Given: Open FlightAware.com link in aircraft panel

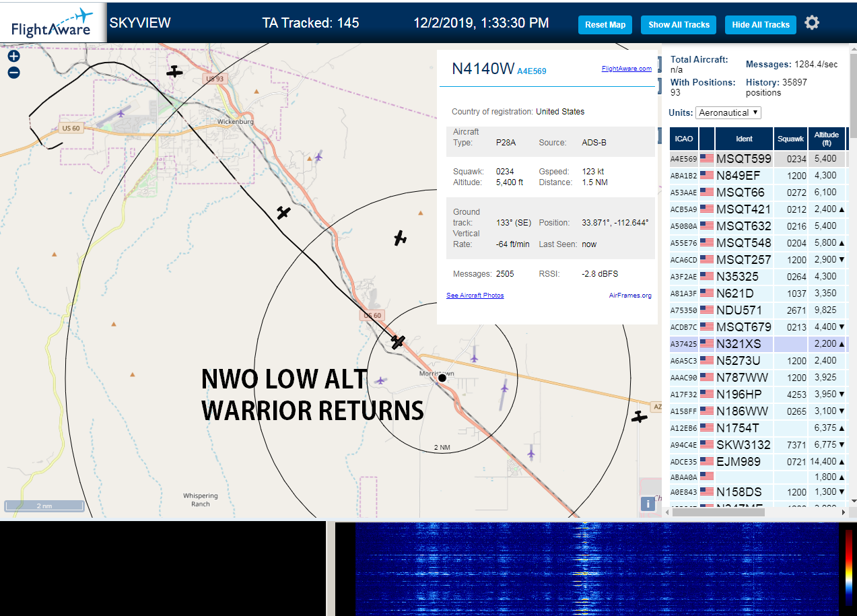Looking at the screenshot, I should (626, 69).
